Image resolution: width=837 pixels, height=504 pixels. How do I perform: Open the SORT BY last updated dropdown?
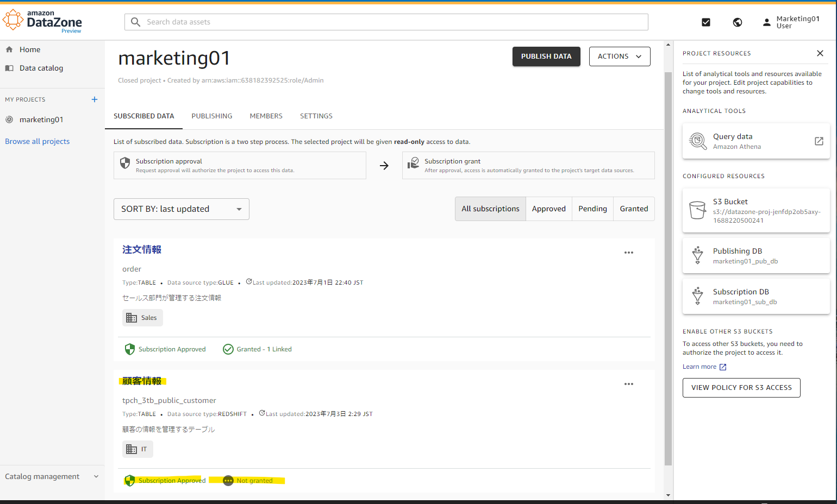pos(182,209)
